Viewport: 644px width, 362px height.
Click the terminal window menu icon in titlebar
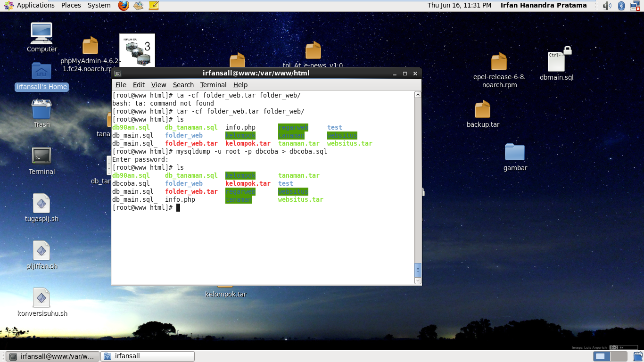118,74
